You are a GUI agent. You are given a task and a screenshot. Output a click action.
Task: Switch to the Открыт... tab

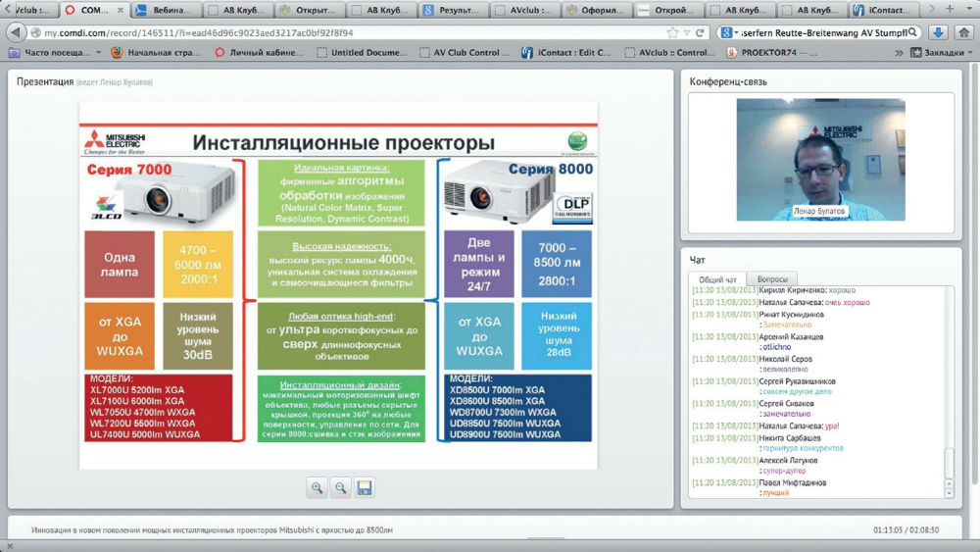pos(311,10)
